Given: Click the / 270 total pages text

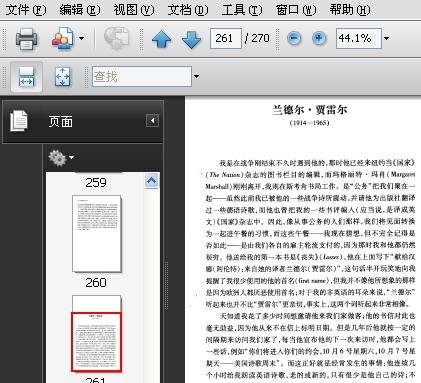Looking at the screenshot, I should 257,38.
